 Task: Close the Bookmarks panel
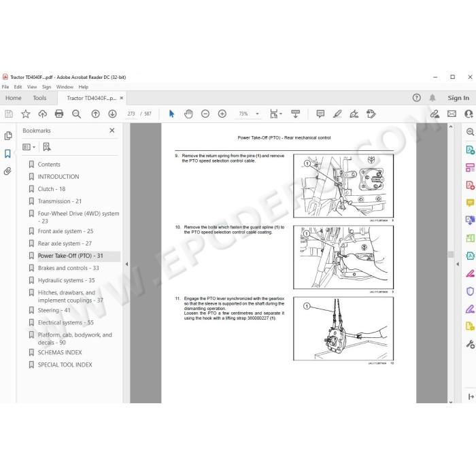pos(112,131)
